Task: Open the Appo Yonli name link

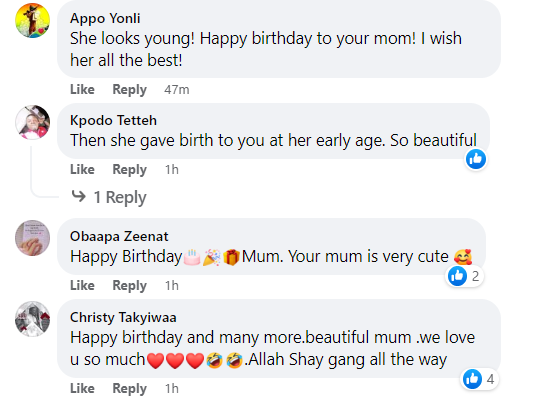Action: point(105,18)
